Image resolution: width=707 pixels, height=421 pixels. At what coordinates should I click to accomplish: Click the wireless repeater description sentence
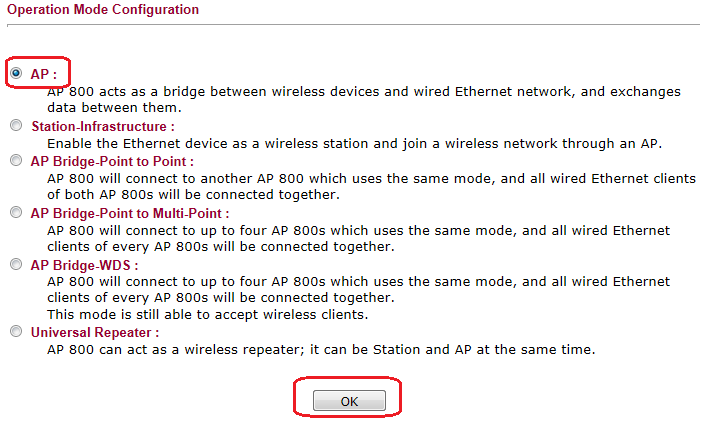[x=321, y=349]
